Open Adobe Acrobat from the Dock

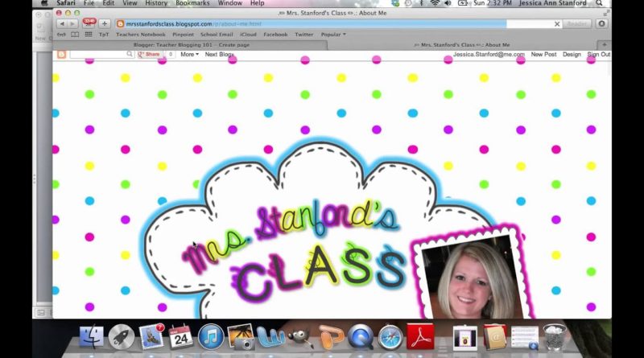click(x=420, y=337)
